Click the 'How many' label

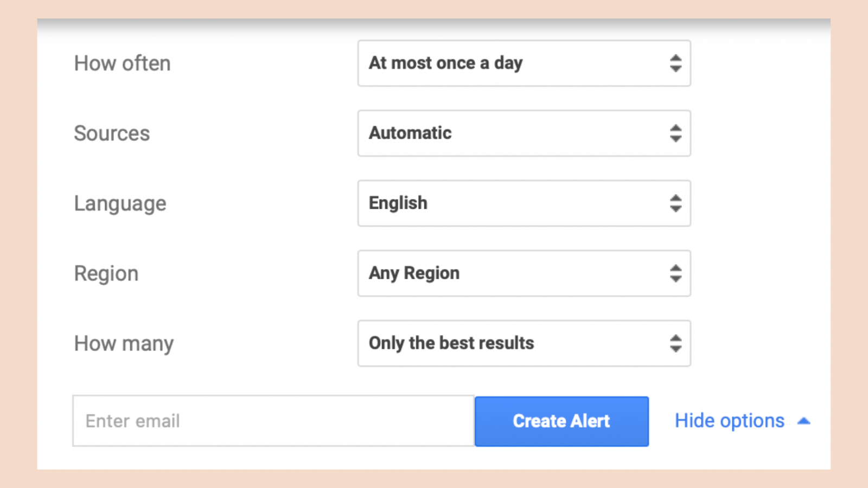tap(124, 344)
